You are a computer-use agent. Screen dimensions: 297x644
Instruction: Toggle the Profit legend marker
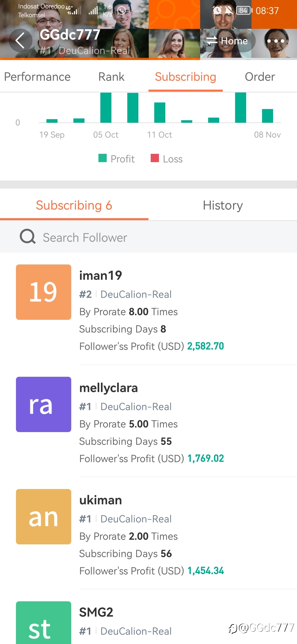(x=103, y=158)
